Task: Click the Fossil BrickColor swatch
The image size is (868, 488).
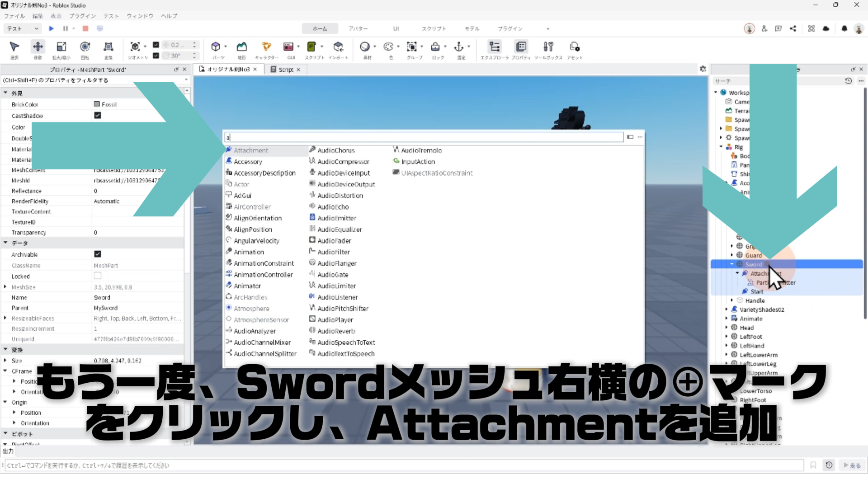Action: (x=97, y=104)
